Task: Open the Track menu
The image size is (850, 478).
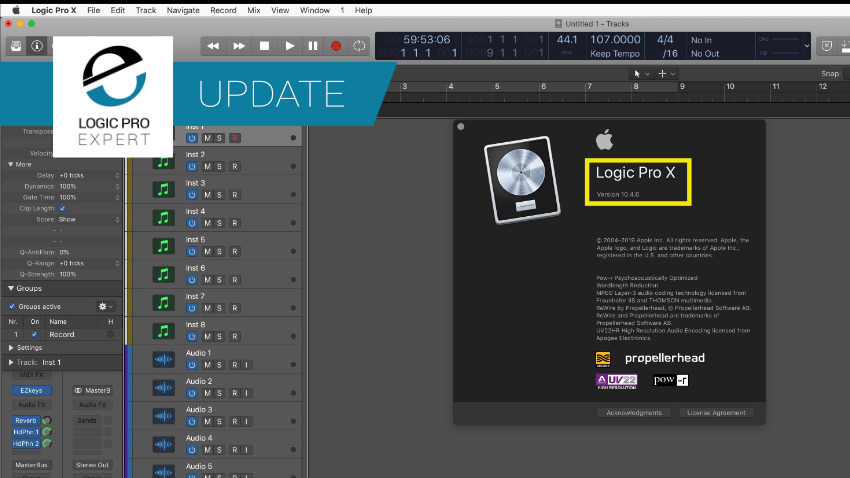Action: click(145, 10)
